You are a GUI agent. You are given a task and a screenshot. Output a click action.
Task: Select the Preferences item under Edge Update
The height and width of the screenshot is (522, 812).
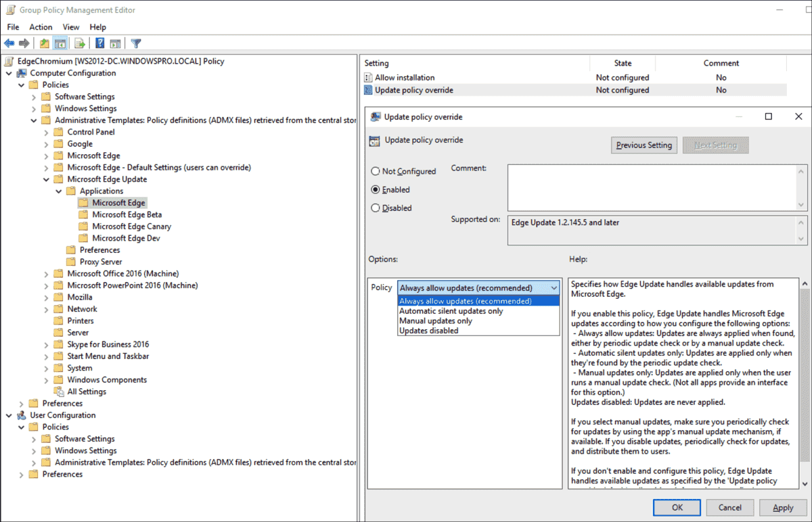coord(99,250)
